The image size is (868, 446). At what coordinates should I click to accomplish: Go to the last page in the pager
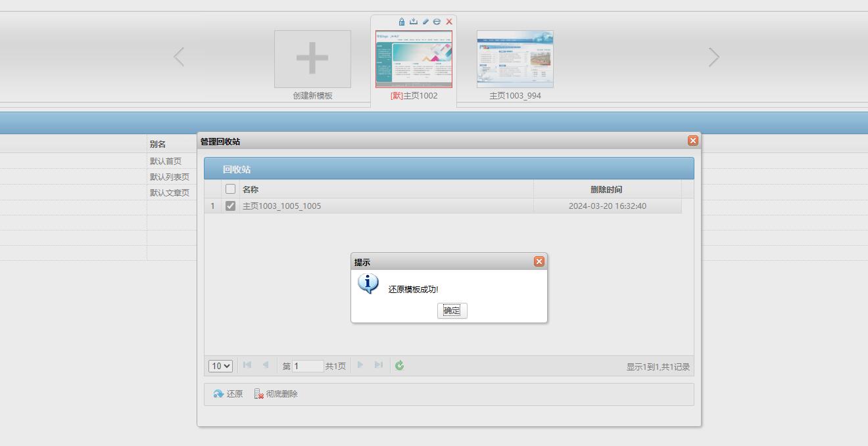379,365
